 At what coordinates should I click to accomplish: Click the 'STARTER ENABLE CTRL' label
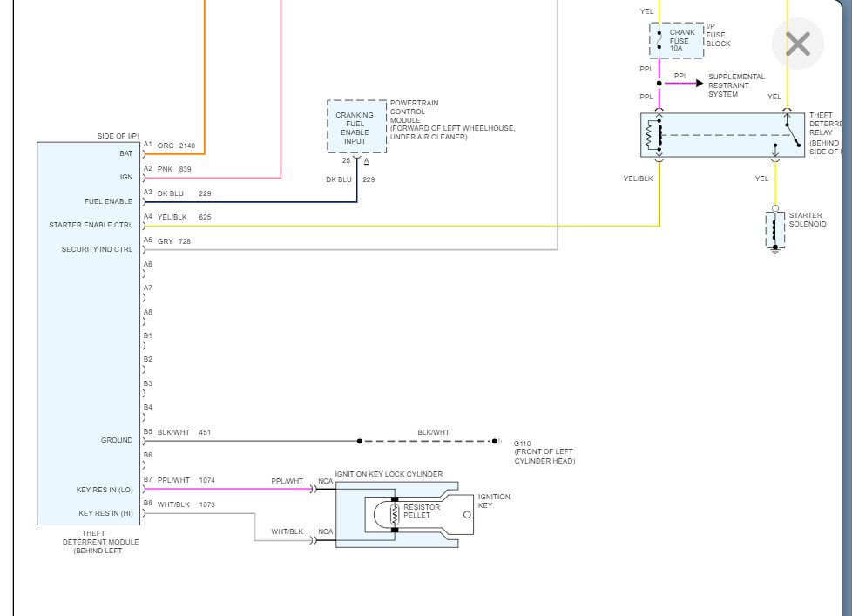tap(91, 225)
